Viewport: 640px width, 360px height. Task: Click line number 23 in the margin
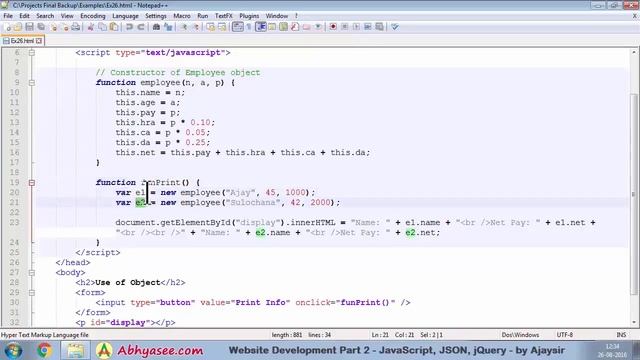(14, 222)
